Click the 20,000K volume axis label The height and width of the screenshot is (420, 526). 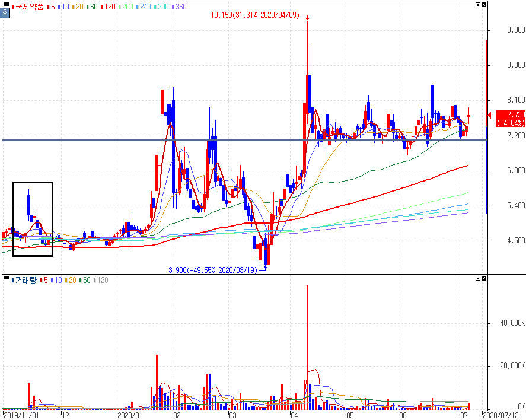coord(512,365)
